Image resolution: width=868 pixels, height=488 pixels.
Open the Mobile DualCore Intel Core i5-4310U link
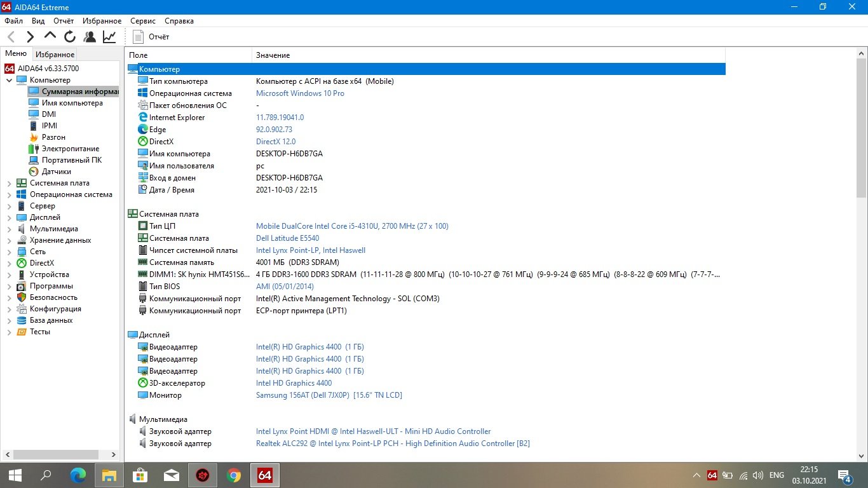(352, 226)
